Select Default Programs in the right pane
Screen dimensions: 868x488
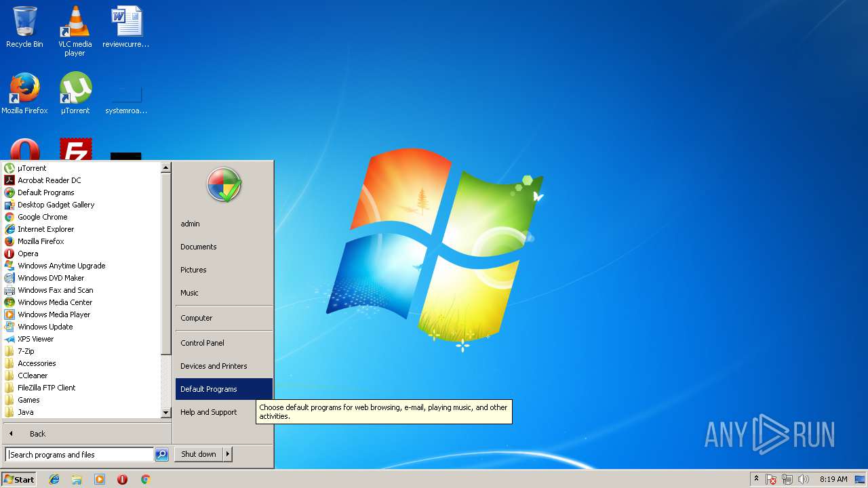[x=224, y=389]
